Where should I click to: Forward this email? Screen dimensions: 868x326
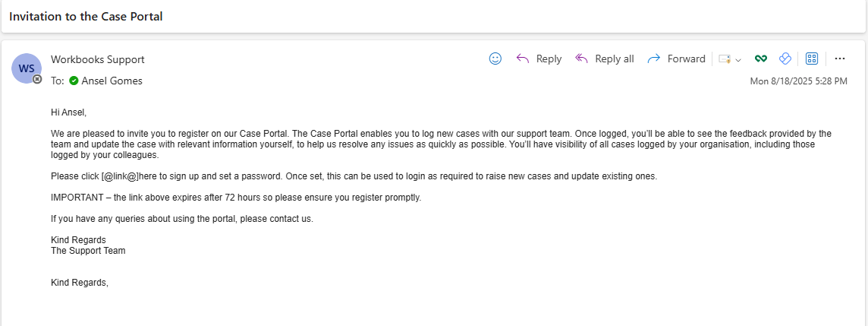pos(676,59)
